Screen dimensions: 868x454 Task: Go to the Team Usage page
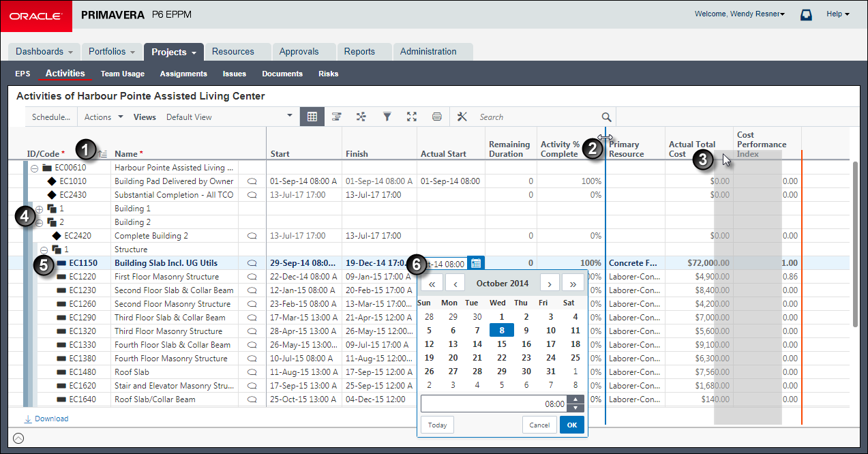pyautogui.click(x=123, y=74)
